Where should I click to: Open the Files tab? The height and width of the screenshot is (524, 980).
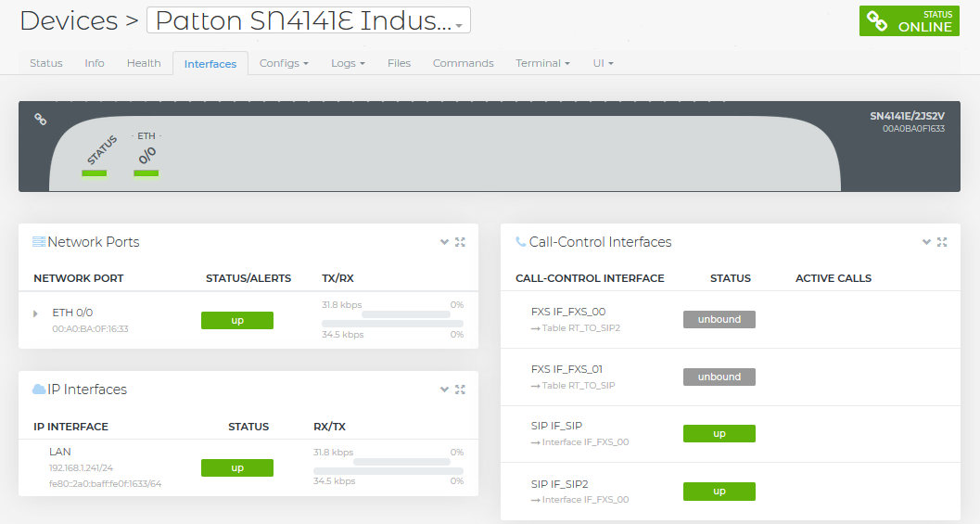399,63
